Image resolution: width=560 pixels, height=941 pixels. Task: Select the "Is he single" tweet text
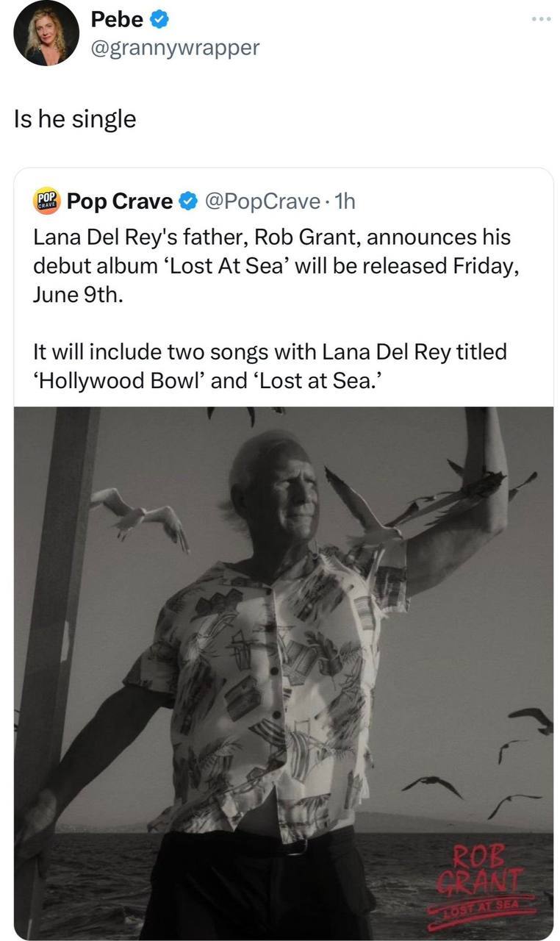point(75,119)
